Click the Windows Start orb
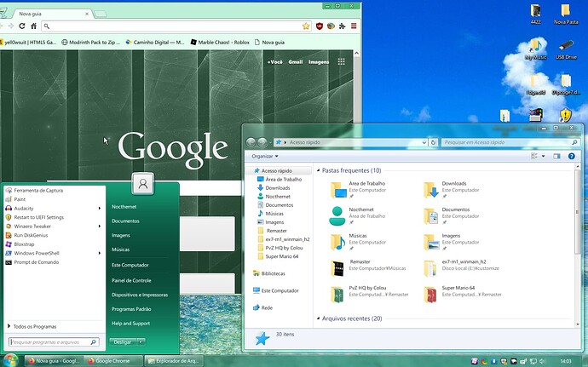The image size is (588, 367). (x=10, y=361)
